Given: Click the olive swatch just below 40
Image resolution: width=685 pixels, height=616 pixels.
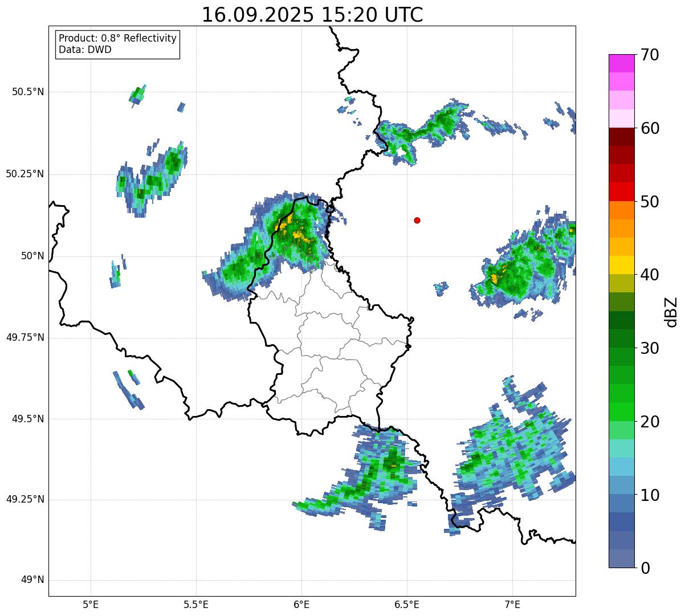Looking at the screenshot, I should point(621,283).
